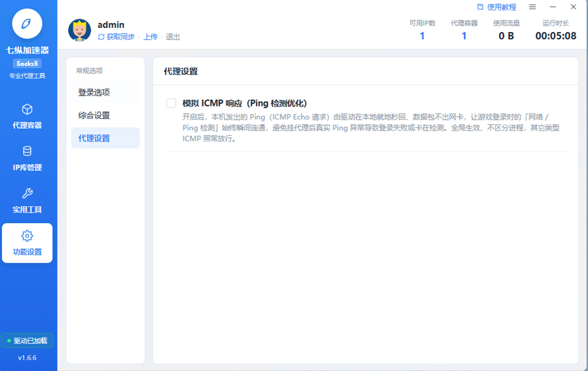Image resolution: width=588 pixels, height=371 pixels.
Task: Click the Socks5 badge
Action: click(x=27, y=63)
